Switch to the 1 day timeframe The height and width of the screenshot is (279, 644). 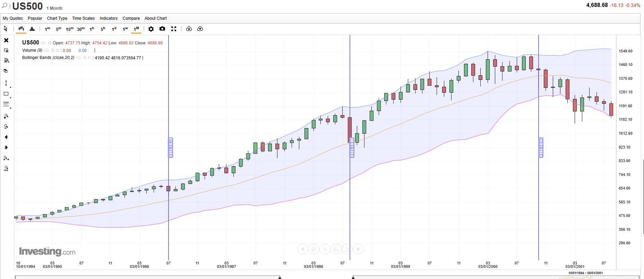tap(114, 29)
